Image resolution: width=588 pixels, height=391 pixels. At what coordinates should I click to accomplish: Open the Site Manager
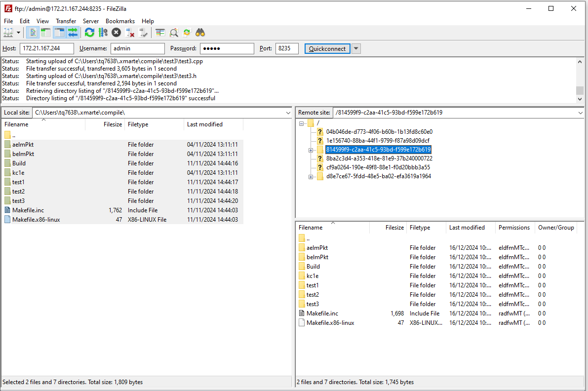pos(8,32)
